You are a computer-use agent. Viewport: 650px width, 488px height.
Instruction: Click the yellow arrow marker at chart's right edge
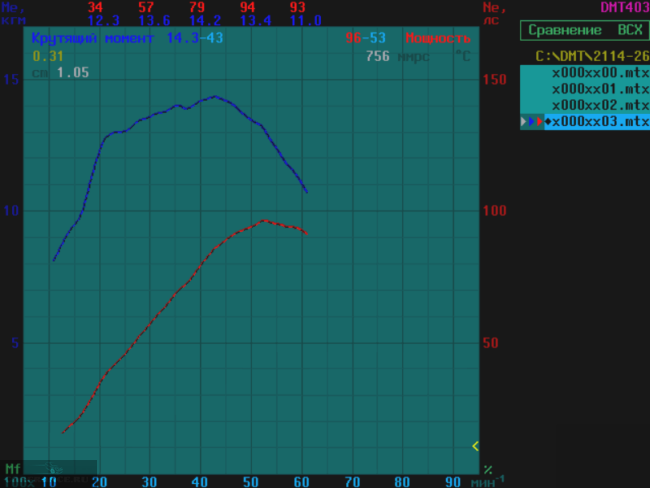pos(475,446)
